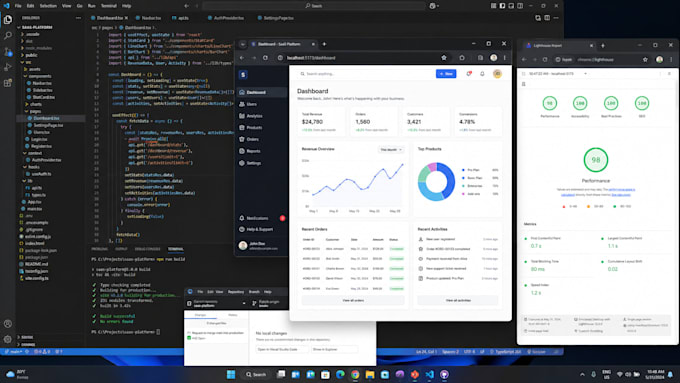
Task: Collapse the SAAS-PLATFORM root folder in Explorer
Action: click(x=19, y=27)
